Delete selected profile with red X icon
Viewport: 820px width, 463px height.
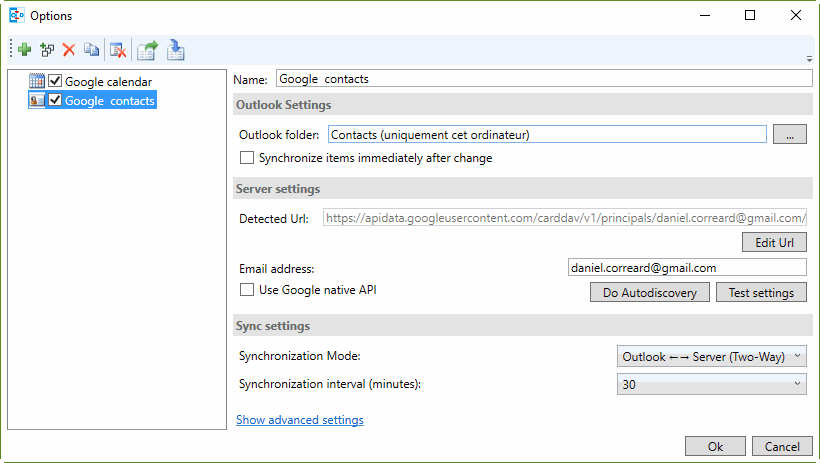point(69,49)
